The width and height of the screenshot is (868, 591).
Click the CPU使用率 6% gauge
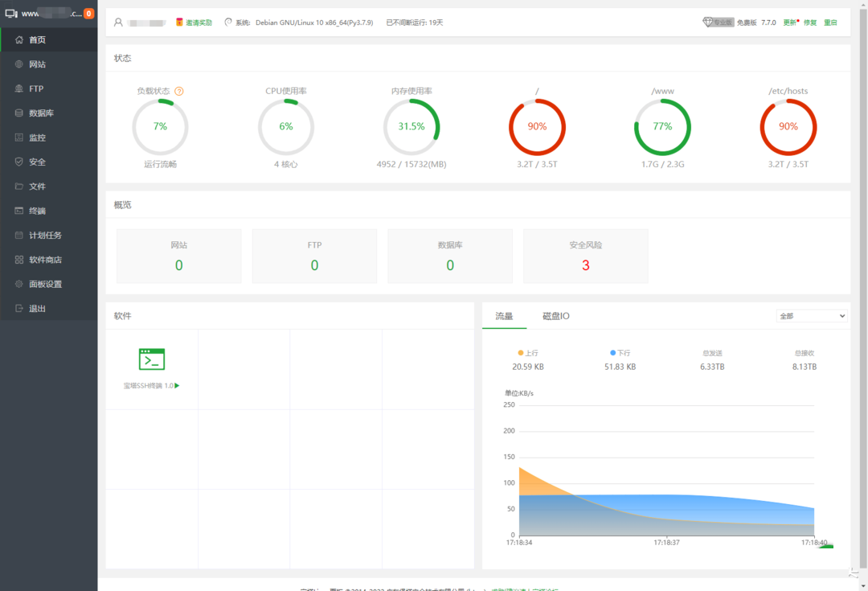285,127
